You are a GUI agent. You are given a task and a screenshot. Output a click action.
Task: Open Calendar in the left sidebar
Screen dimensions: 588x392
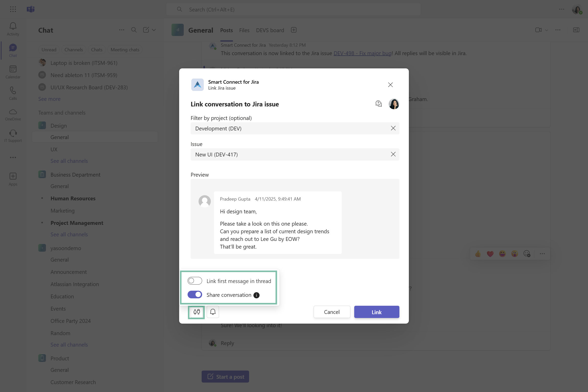point(13,72)
